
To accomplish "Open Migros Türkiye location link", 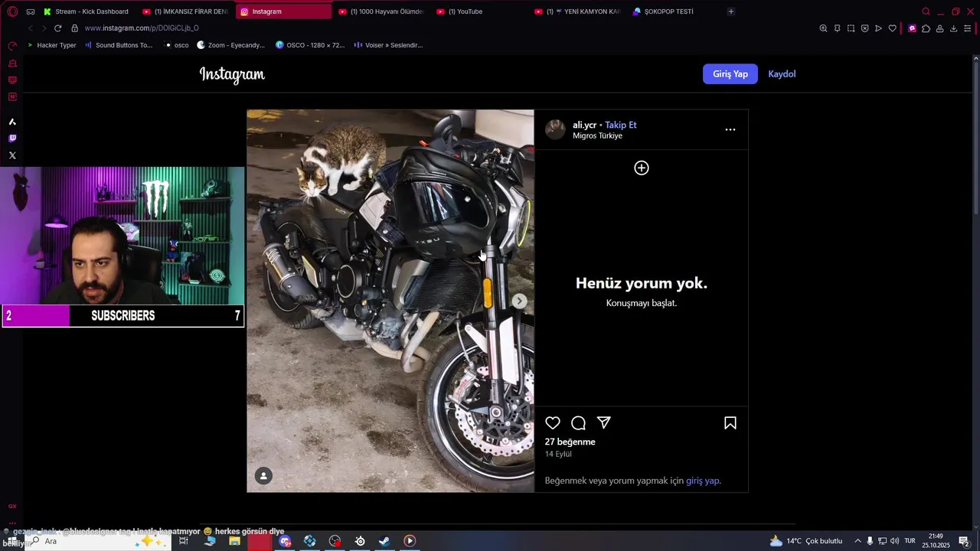I will pyautogui.click(x=597, y=136).
